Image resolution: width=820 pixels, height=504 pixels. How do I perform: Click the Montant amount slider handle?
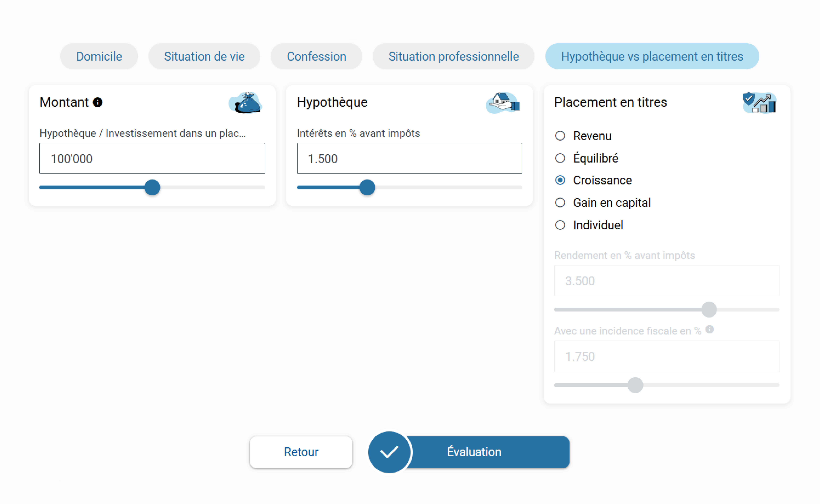pyautogui.click(x=152, y=187)
